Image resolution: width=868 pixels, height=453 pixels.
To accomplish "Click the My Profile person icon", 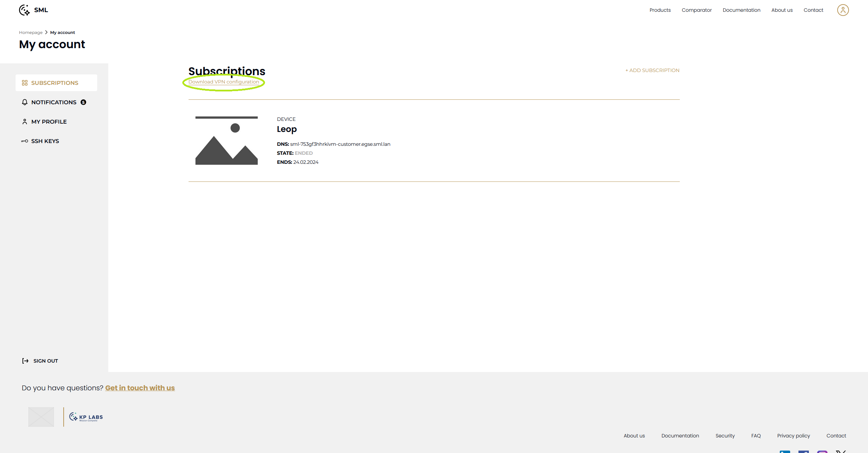I will (x=25, y=121).
